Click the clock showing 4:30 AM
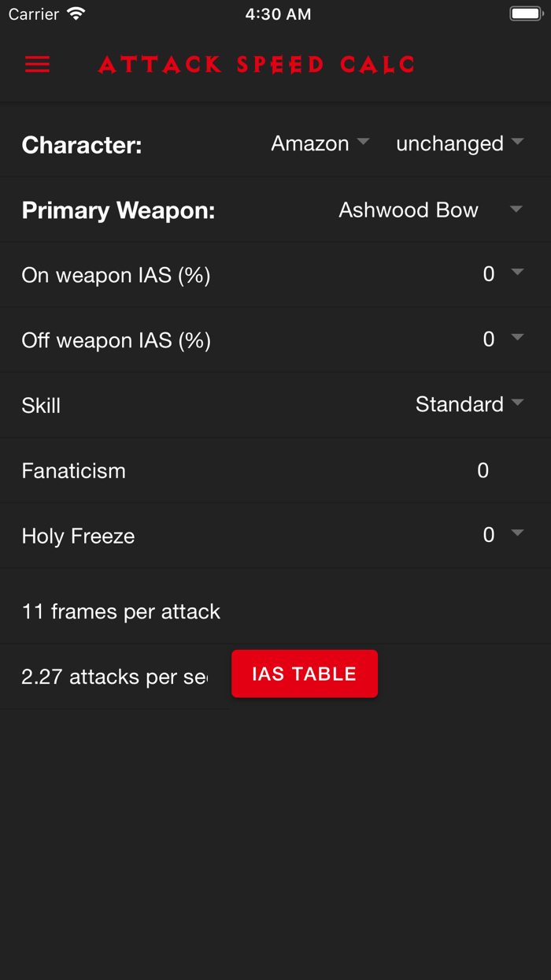 point(278,13)
